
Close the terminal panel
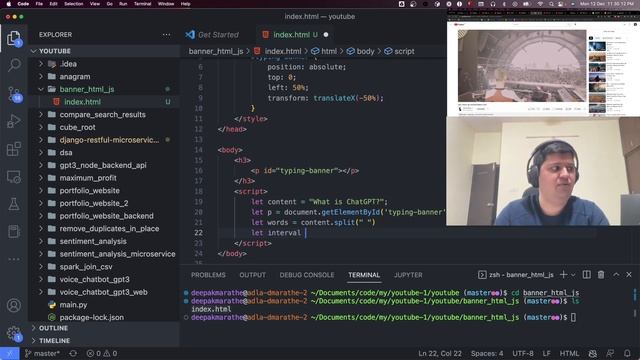[x=629, y=275]
